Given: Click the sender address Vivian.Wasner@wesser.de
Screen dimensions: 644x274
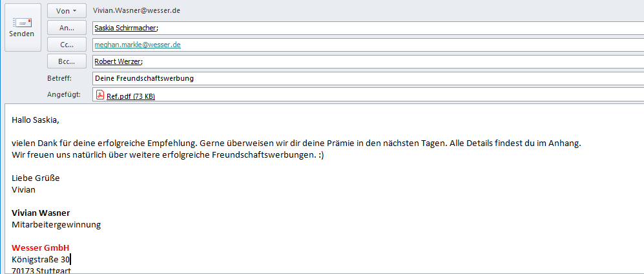Looking at the screenshot, I should click(x=136, y=12).
